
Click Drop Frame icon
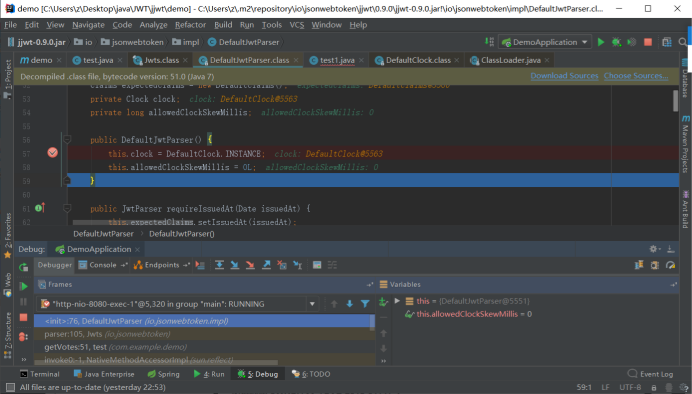[x=282, y=265]
